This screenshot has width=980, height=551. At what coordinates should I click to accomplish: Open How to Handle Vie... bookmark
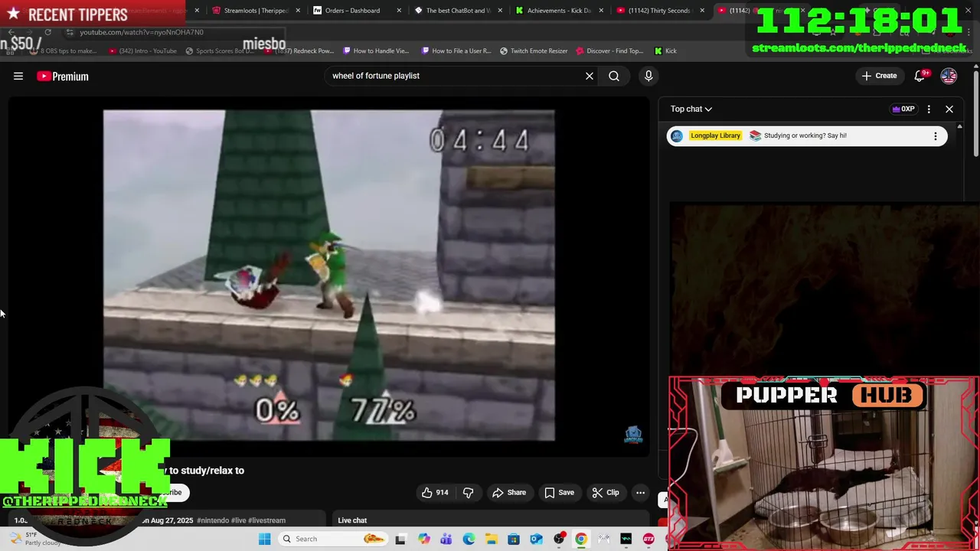pos(376,51)
